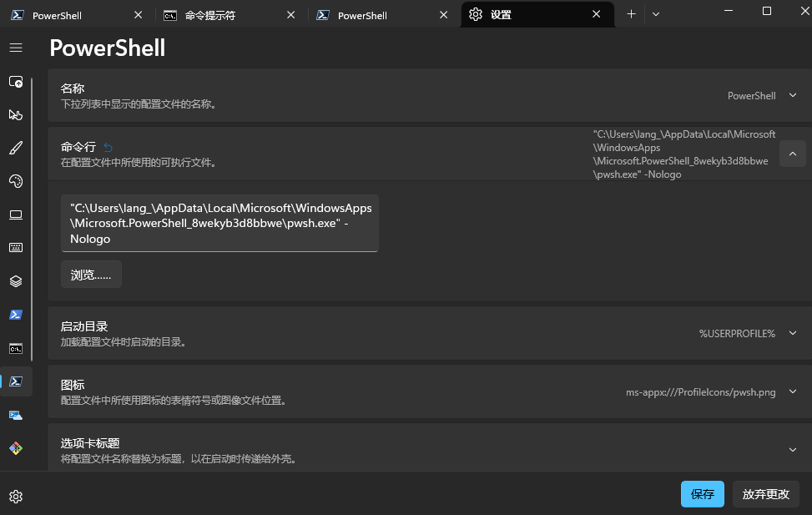Image resolution: width=812 pixels, height=515 pixels.
Task: Switch to the first PowerShell tab
Action: 76,15
